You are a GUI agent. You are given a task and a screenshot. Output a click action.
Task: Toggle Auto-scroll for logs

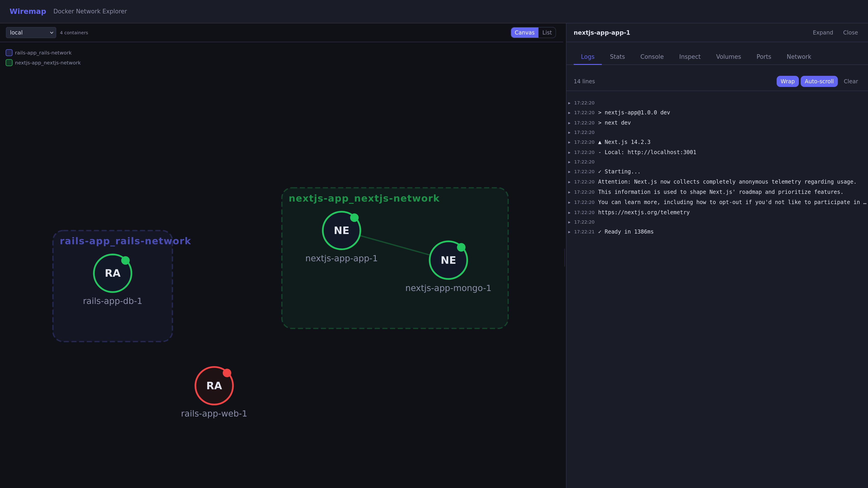click(x=819, y=81)
